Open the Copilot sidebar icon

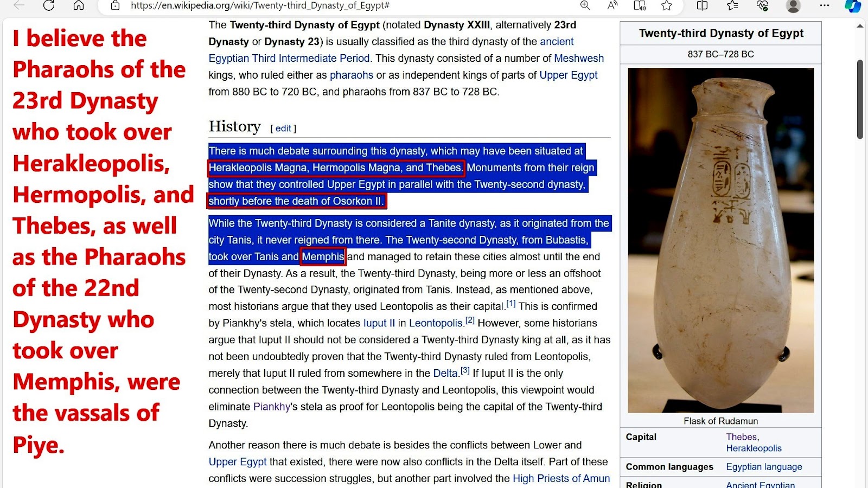pos(853,6)
